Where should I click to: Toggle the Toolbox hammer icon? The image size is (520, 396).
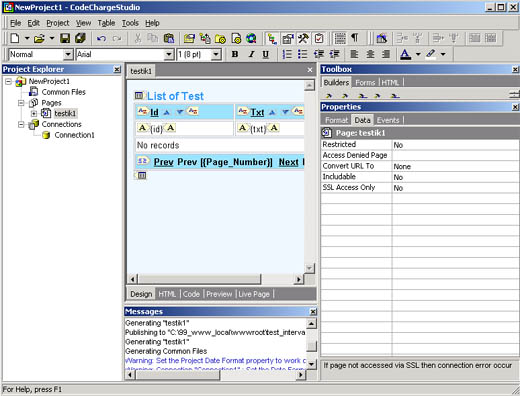tap(303, 39)
